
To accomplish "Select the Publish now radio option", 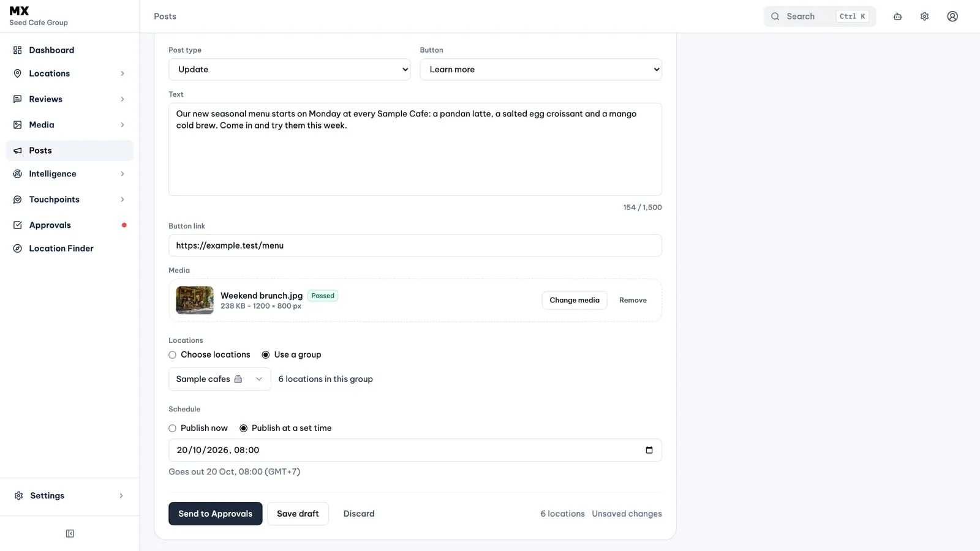I will tap(173, 429).
